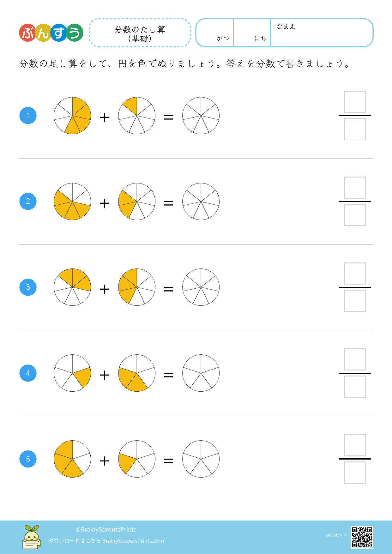This screenshot has width=392, height=554.
Task: Click the 分数のたし算 (基礎) title box
Action: (140, 33)
